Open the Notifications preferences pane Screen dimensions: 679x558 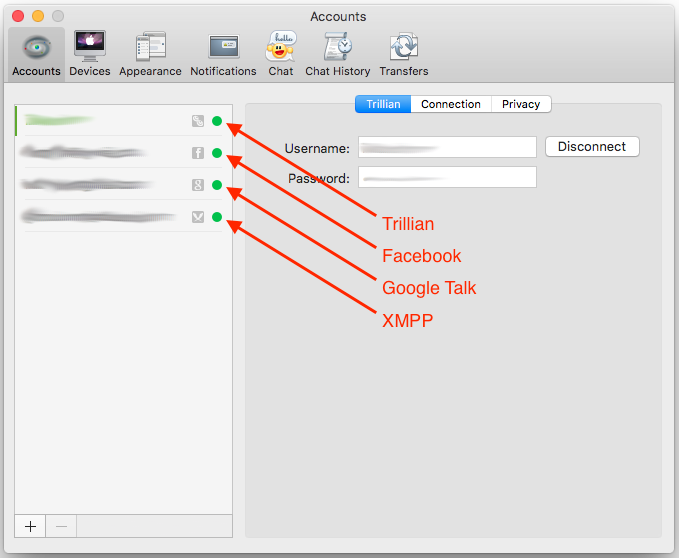223,54
